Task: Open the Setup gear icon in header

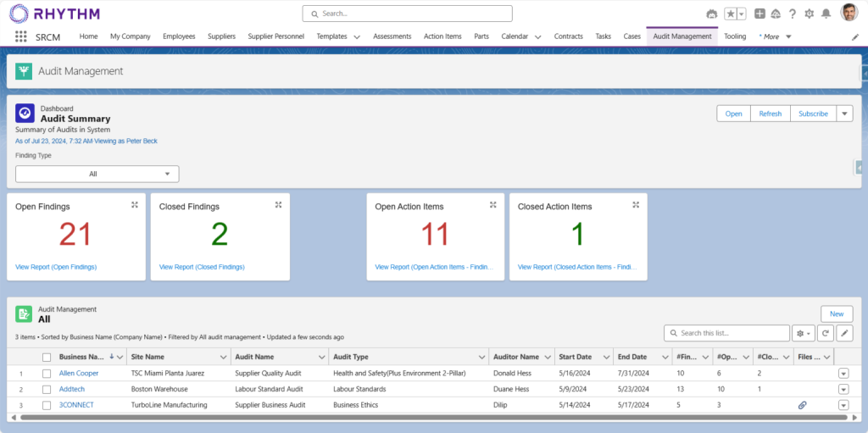Action: (x=809, y=14)
